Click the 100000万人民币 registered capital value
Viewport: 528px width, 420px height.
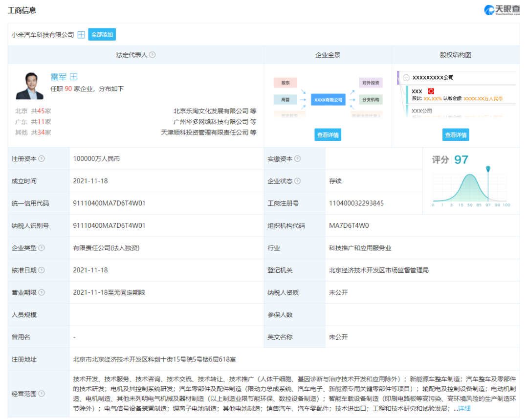coord(96,158)
